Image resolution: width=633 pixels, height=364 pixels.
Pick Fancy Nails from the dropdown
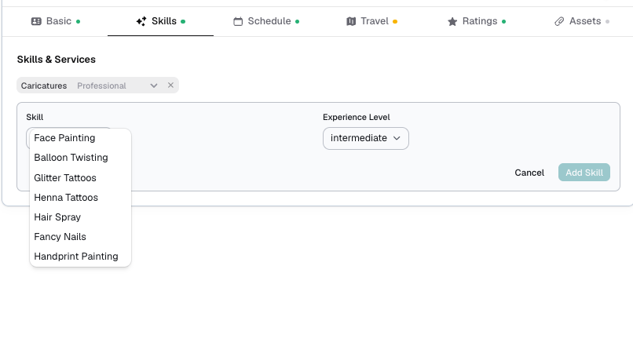click(80, 237)
